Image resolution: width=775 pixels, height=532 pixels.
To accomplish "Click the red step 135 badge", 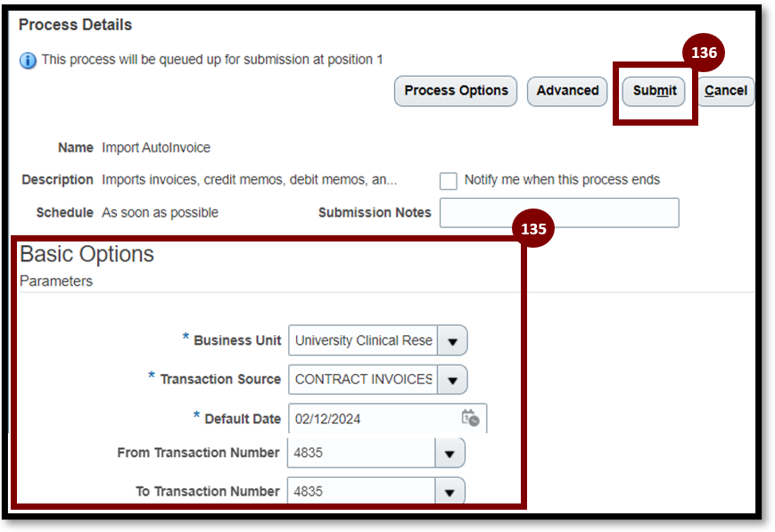I will [533, 229].
